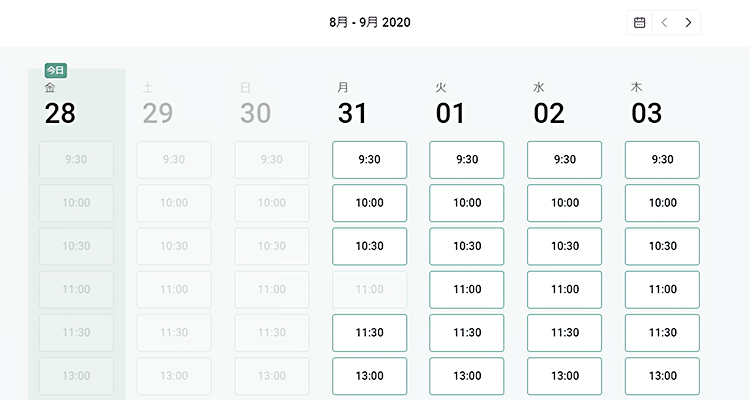The height and width of the screenshot is (400, 750).
Task: Select 10:30 on Monday 31
Action: [369, 246]
